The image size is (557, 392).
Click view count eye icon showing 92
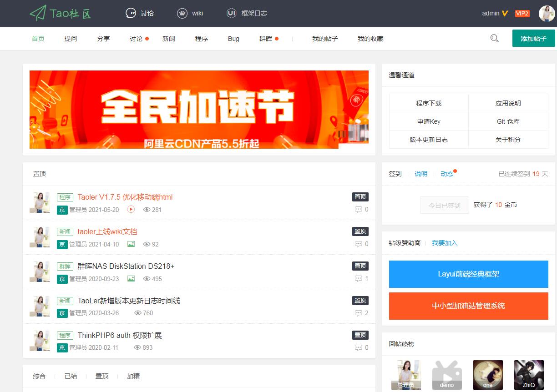tap(147, 244)
